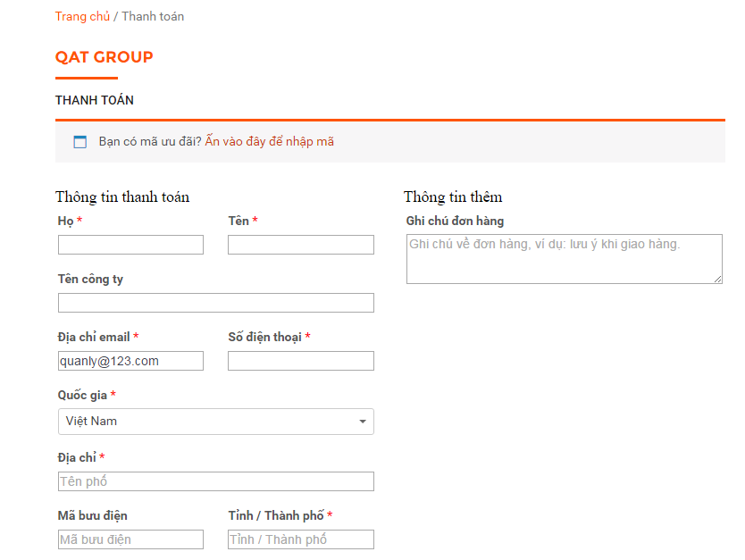The image size is (745, 560).
Task: Click into the Tên first name field
Action: (x=300, y=245)
